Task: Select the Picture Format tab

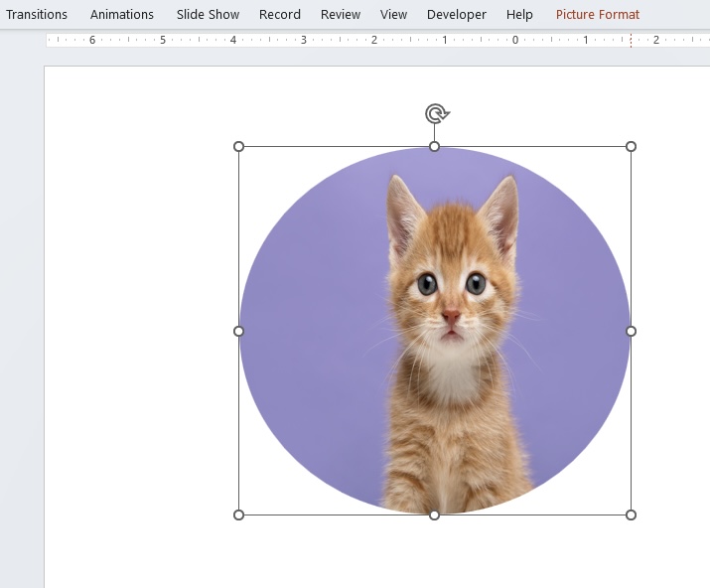Action: [x=598, y=15]
